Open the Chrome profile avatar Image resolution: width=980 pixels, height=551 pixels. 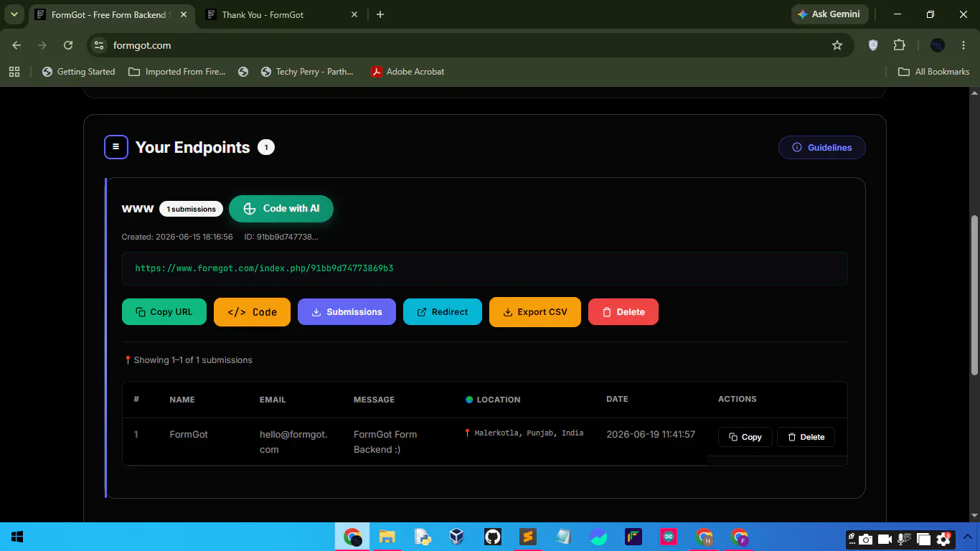[x=938, y=45]
